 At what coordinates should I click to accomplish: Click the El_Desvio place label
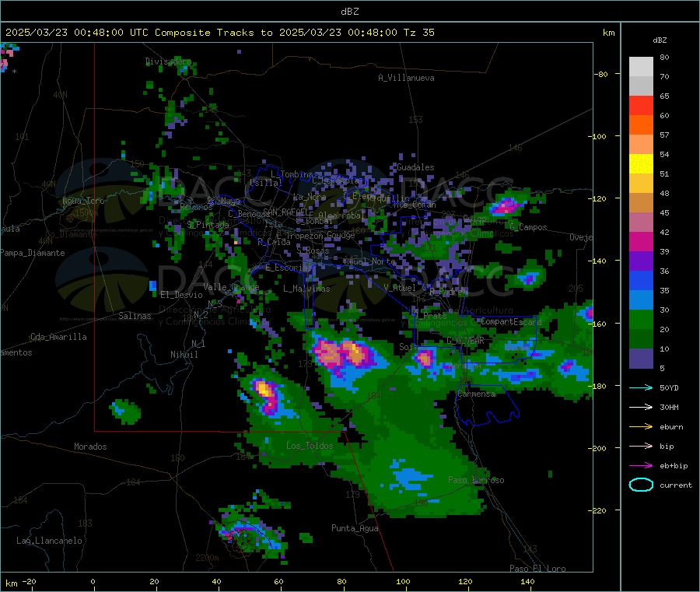pos(182,295)
